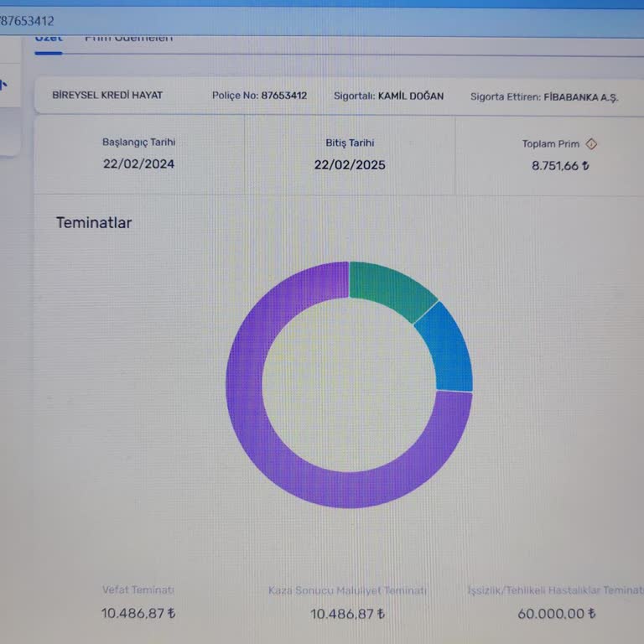The height and width of the screenshot is (644, 644).
Task: Select the İşsizlik/Tehlikeli Hastalıklar Teminatı label
Action: click(x=554, y=590)
